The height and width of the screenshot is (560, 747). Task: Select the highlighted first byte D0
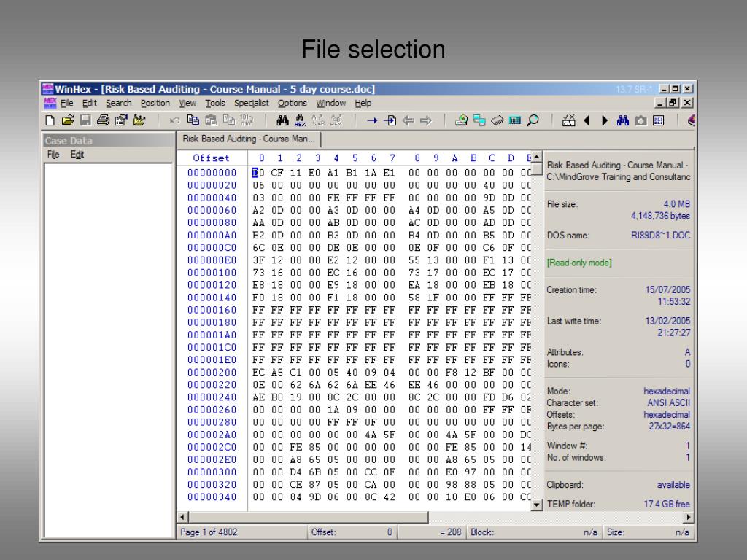point(258,173)
